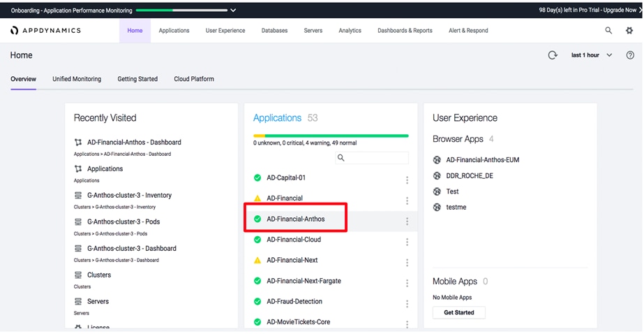Click the server icon beside G-Anthos-cluster-3 - Pods
This screenshot has height=334, width=644.
click(78, 222)
